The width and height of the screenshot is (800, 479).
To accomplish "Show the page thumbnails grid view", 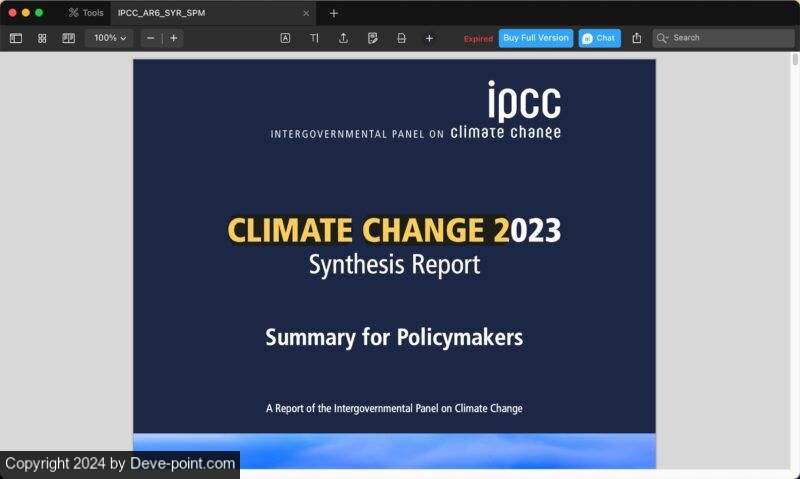I will tap(42, 38).
